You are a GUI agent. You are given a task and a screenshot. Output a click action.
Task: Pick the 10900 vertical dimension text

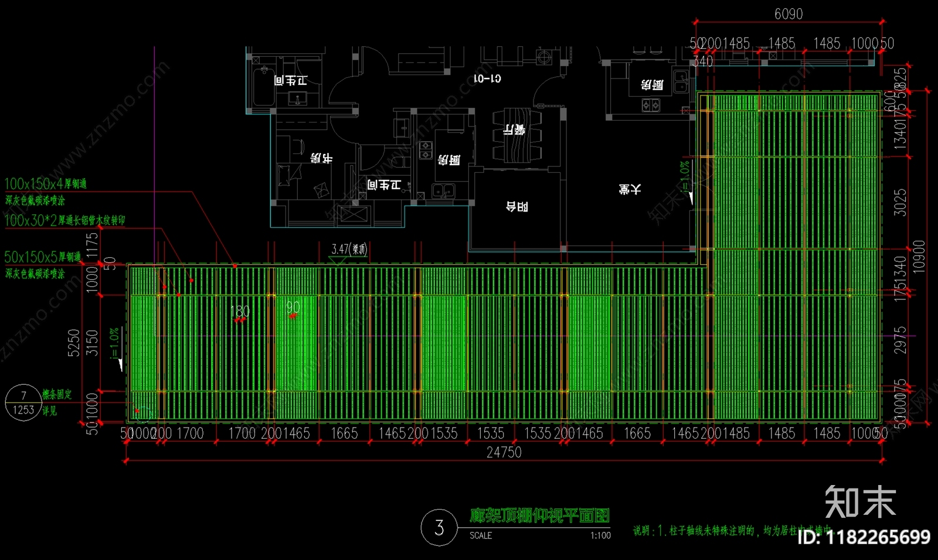919,257
